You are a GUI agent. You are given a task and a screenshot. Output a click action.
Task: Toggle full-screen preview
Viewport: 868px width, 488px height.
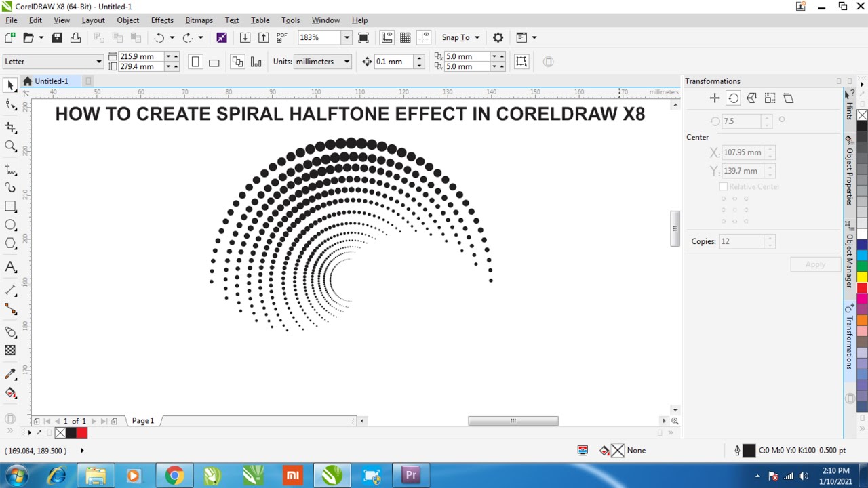363,37
